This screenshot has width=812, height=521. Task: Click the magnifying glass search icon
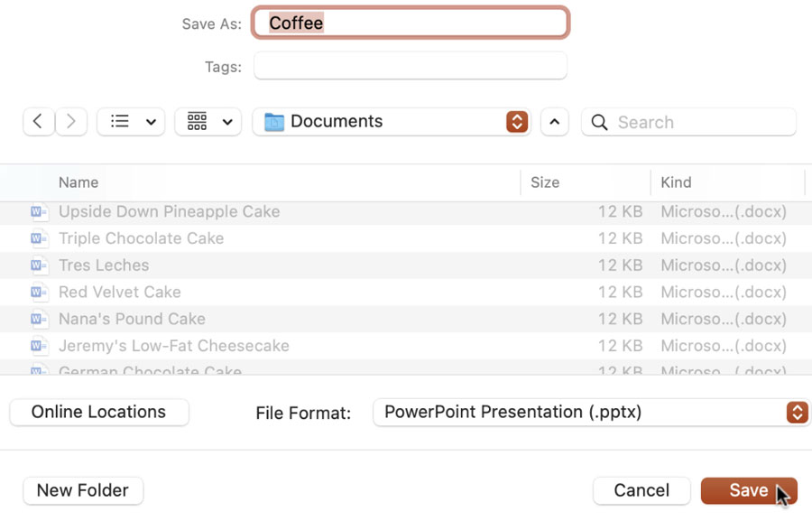point(600,123)
